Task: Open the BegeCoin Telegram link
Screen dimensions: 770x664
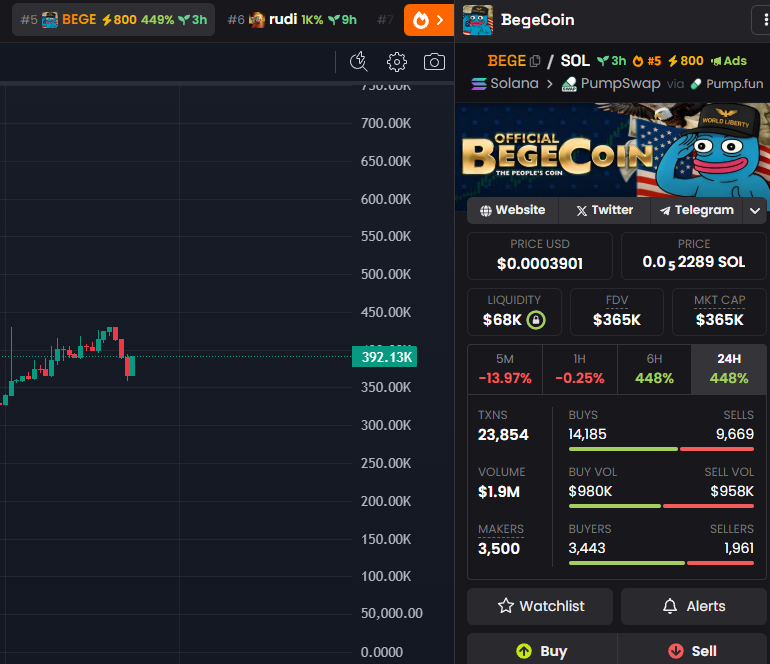Action: click(696, 210)
